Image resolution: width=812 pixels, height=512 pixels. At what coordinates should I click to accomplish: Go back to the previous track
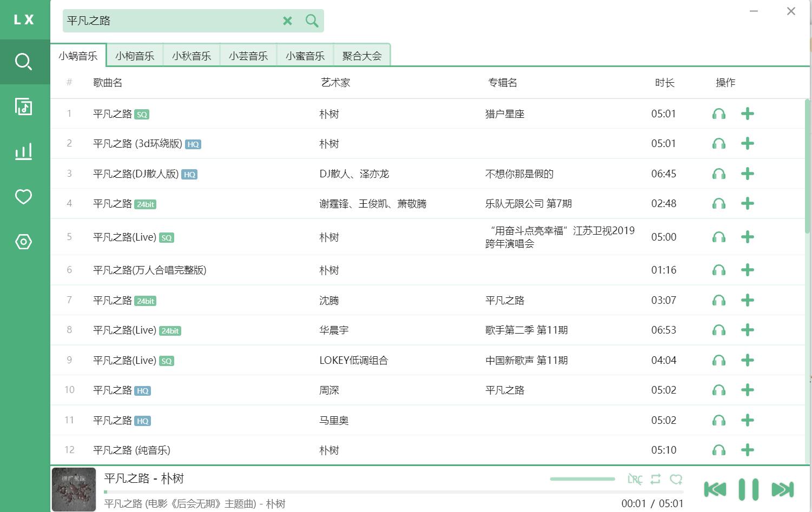point(715,489)
